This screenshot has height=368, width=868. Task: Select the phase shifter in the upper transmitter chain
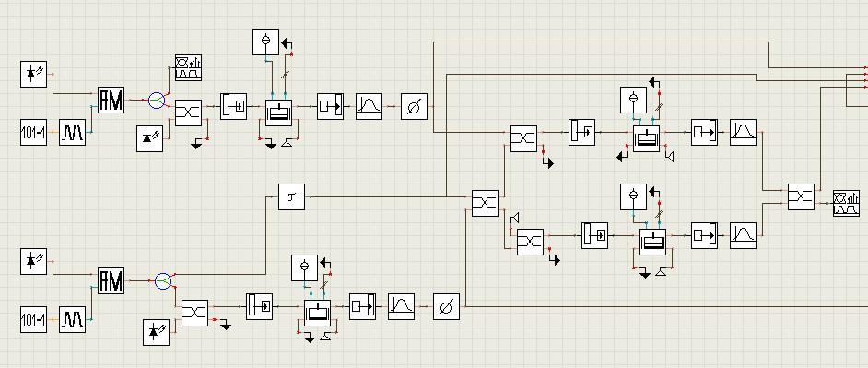coord(414,106)
